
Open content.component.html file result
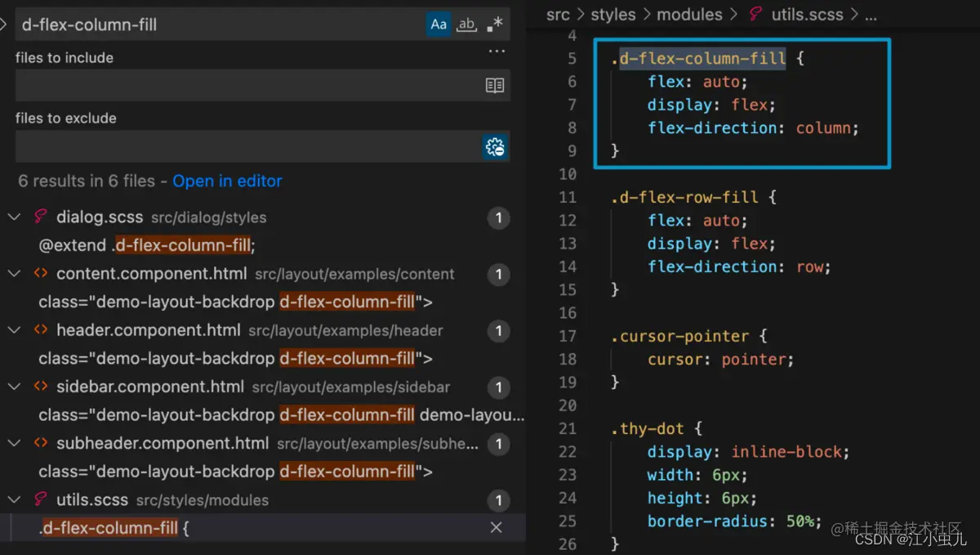point(153,274)
